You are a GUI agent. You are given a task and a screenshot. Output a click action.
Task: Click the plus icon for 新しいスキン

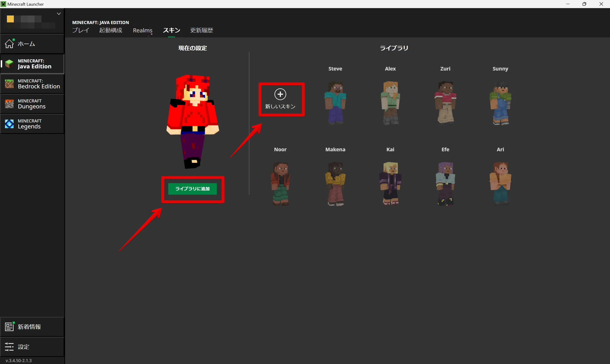(280, 94)
